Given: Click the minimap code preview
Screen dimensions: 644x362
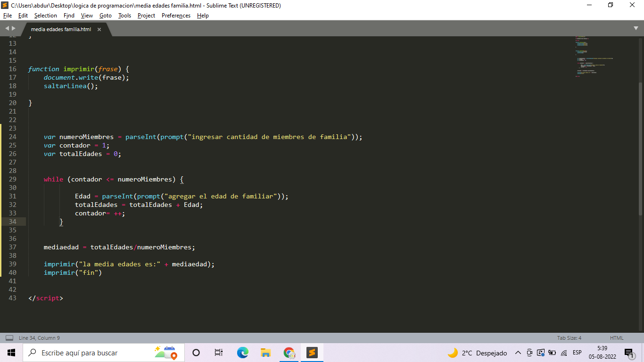Looking at the screenshot, I should (594, 57).
